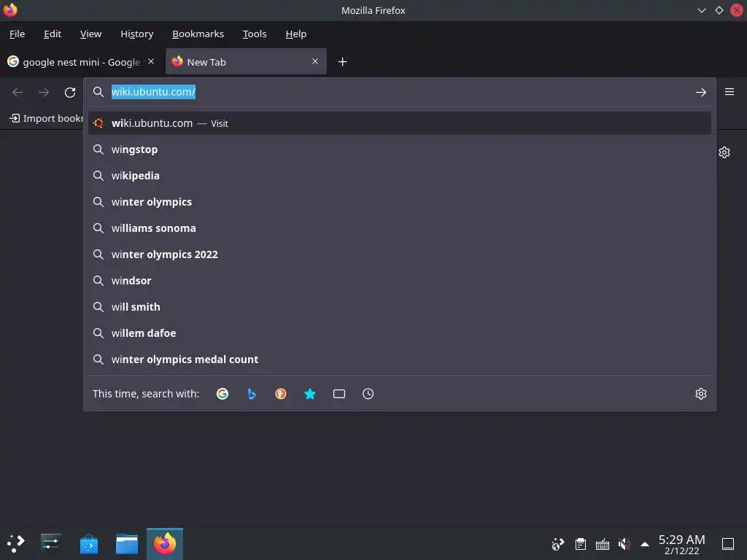747x560 pixels.
Task: Open a new tab with plus button
Action: [342, 62]
